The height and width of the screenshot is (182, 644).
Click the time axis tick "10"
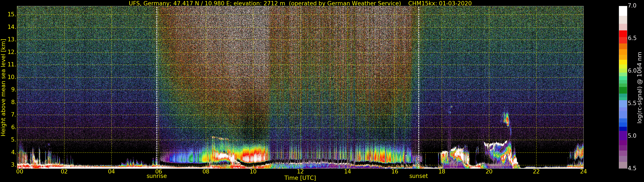(x=253, y=172)
